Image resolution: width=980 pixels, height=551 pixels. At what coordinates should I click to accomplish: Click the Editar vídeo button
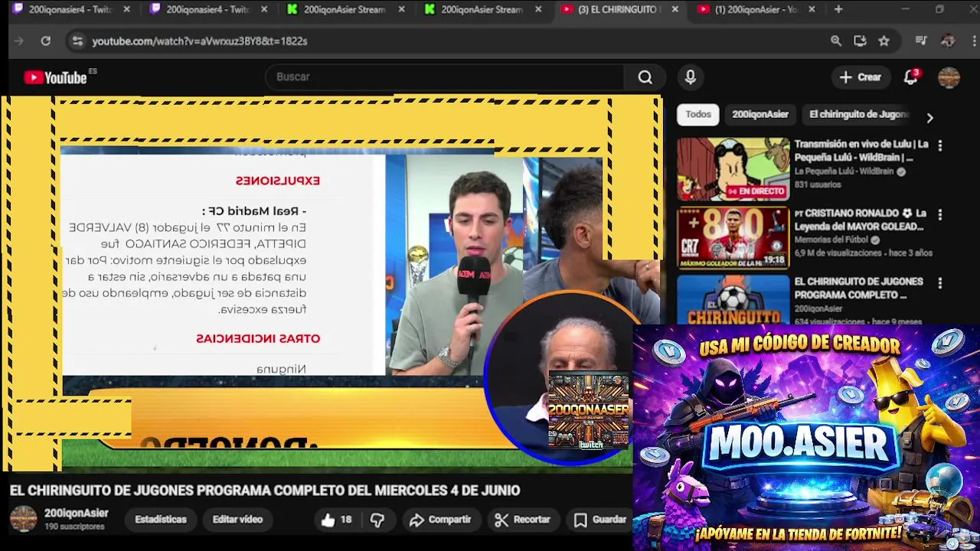237,520
